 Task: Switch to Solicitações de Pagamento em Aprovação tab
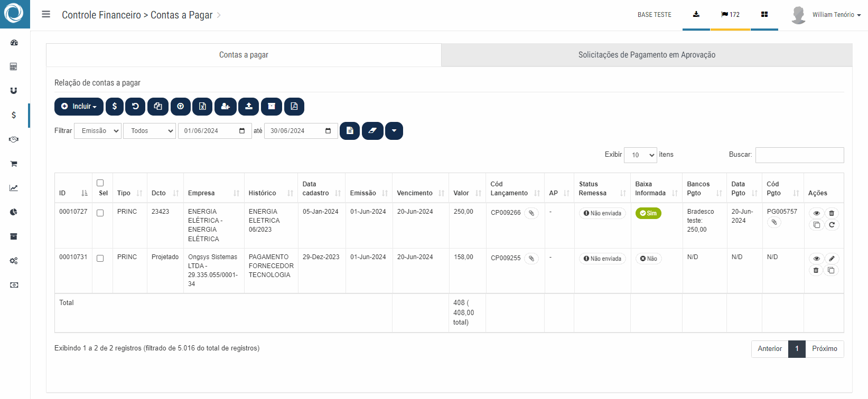[647, 55]
